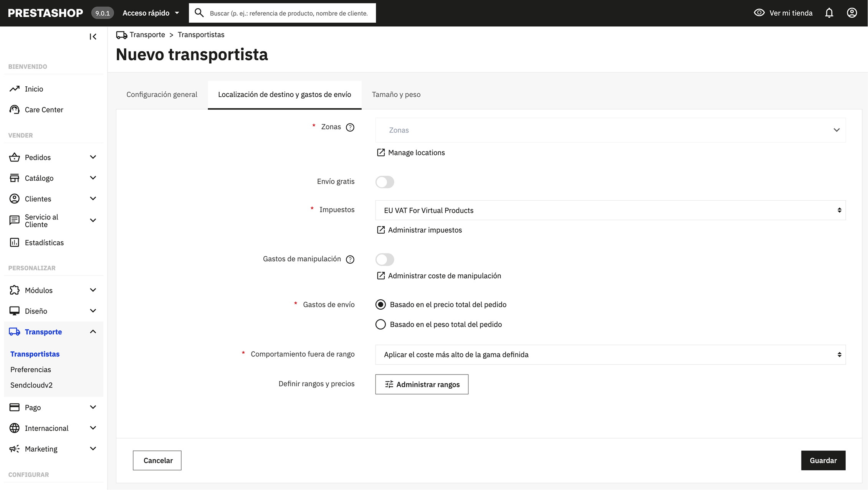
Task: Open Administrar coste de manipulación link
Action: [x=445, y=276]
